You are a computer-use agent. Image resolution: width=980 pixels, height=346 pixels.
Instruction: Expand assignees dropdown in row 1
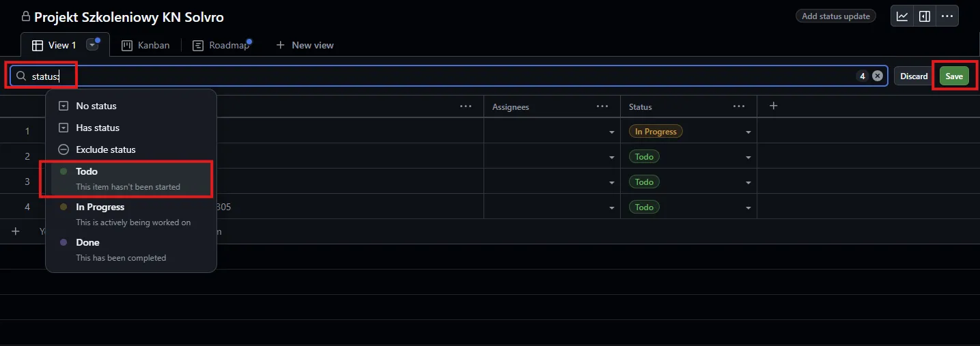point(611,132)
